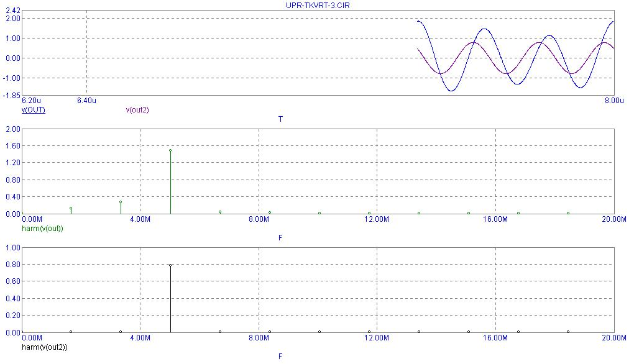Click the 6.40u time axis value
The width and height of the screenshot is (634, 364).
pyautogui.click(x=86, y=101)
